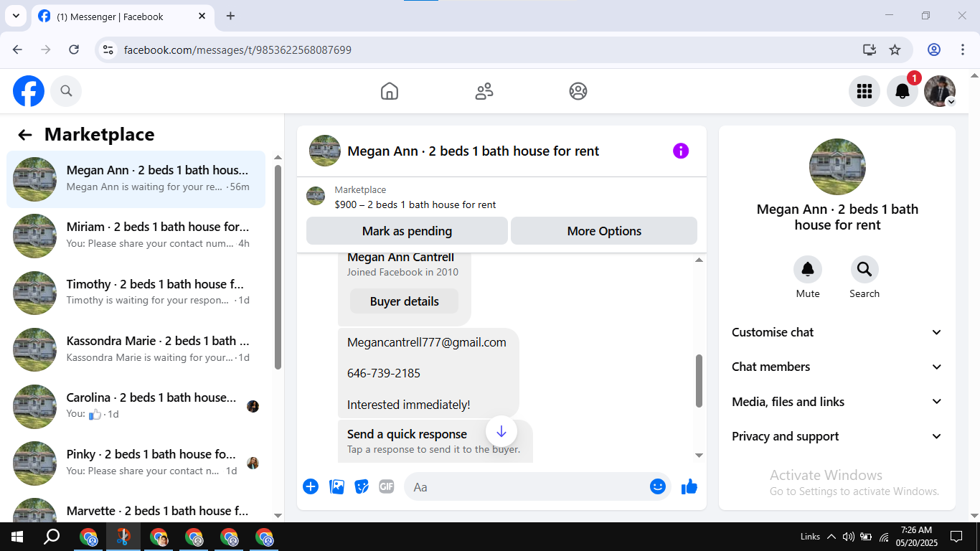This screenshot has height=551, width=980.
Task: Open Windows Start menu
Action: [x=17, y=537]
